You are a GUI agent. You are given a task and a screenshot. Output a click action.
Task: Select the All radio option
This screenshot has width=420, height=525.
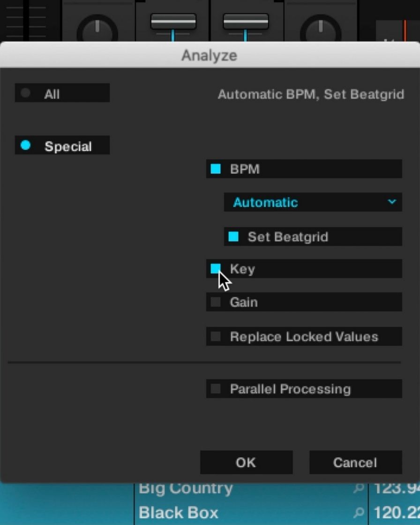click(26, 93)
